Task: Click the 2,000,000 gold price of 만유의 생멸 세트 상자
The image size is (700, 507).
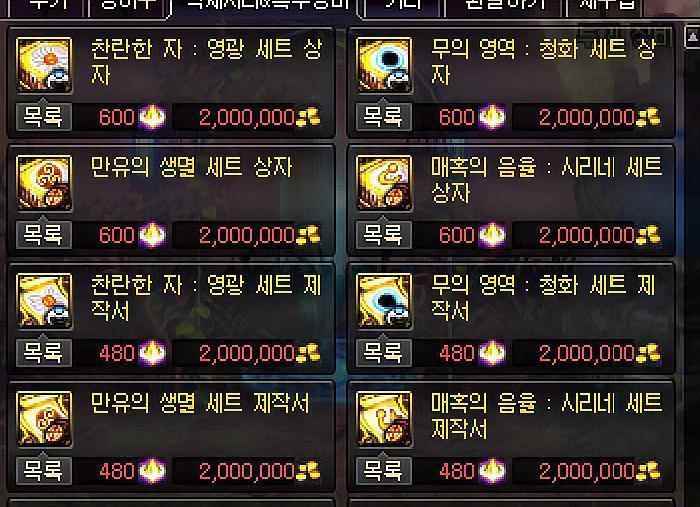Action: coord(246,235)
